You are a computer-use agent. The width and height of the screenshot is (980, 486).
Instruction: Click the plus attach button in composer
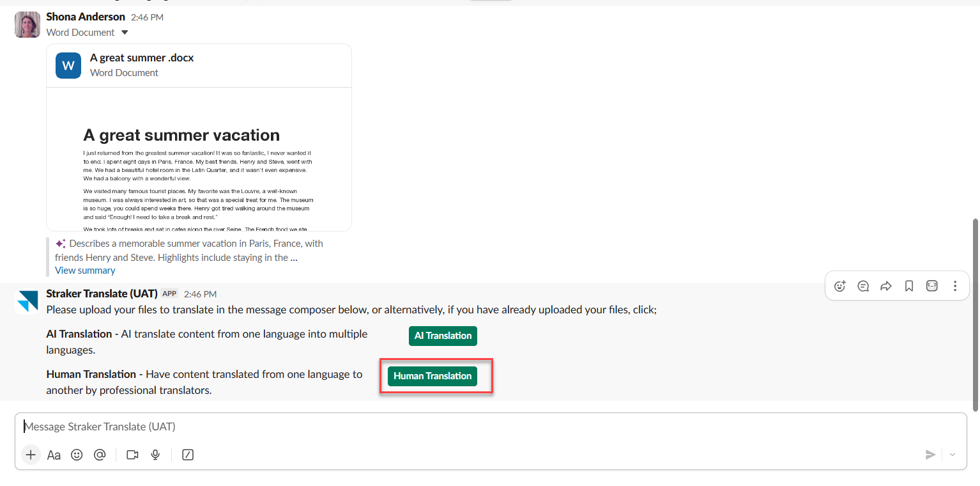[31, 455]
